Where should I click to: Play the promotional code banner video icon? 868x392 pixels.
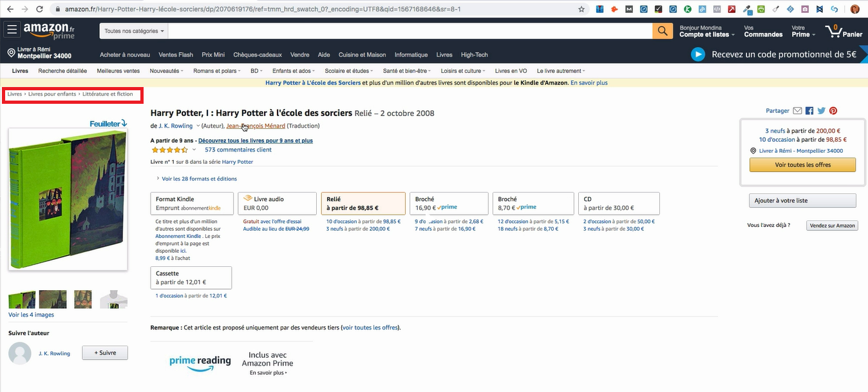[698, 55]
